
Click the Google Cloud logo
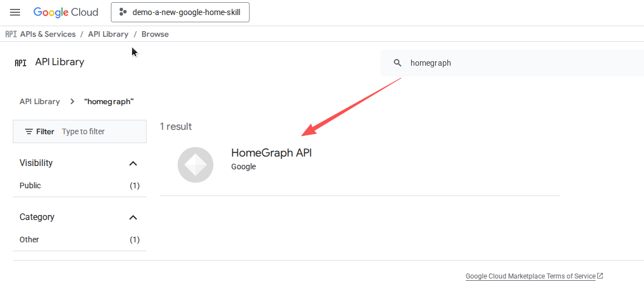pyautogui.click(x=66, y=12)
